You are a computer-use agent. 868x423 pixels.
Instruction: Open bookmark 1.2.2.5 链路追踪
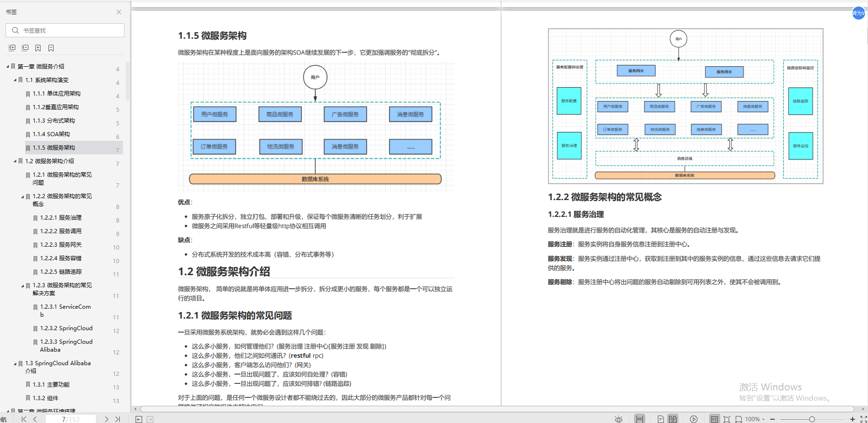pyautogui.click(x=61, y=271)
